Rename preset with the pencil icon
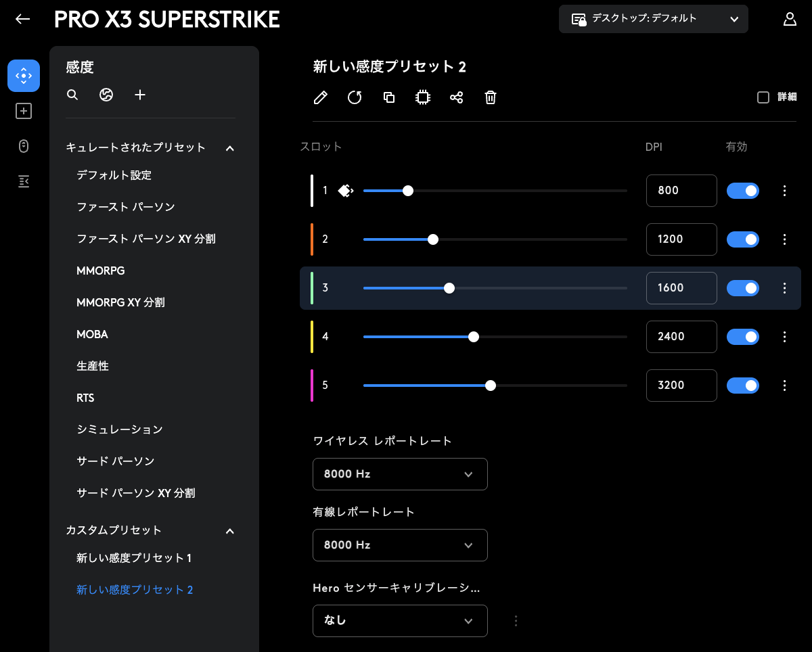The height and width of the screenshot is (652, 812). click(321, 97)
